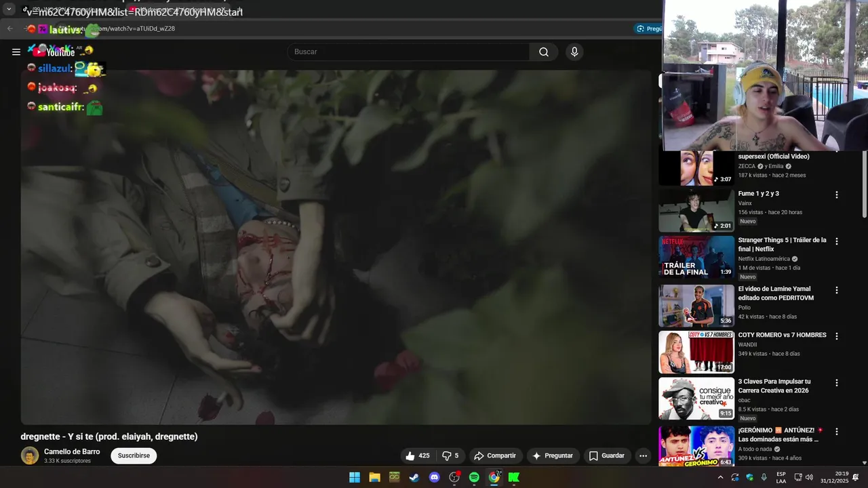
Task: Open options menu for Stranger Things 5 trailer
Action: click(x=837, y=241)
